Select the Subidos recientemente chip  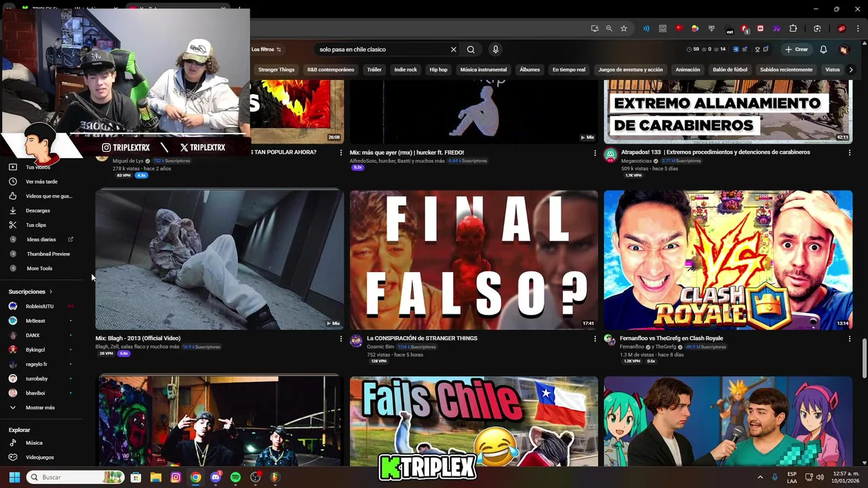pos(786,70)
